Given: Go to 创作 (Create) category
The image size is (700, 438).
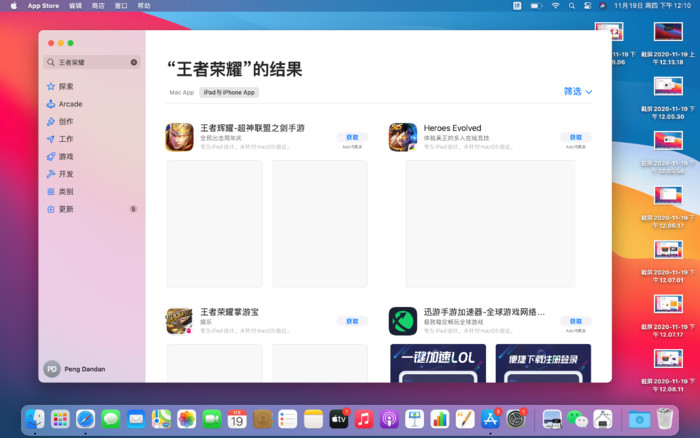Looking at the screenshot, I should point(66,121).
